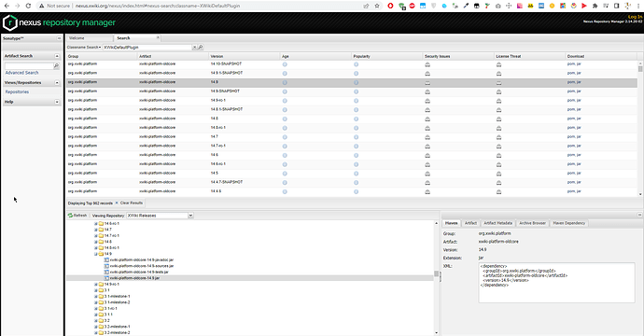This screenshot has width=644, height=336.
Task: Expand the Help sidebar panel
Action: (x=57, y=102)
